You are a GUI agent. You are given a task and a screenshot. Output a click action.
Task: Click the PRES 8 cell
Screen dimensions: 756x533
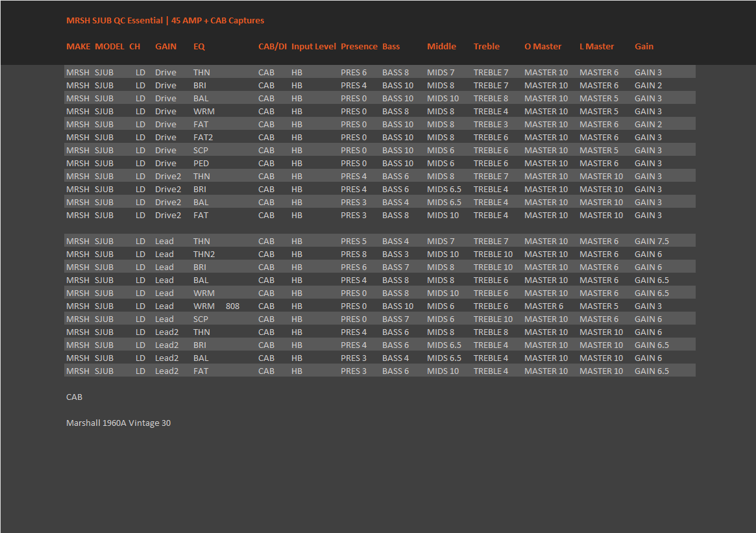coord(354,254)
